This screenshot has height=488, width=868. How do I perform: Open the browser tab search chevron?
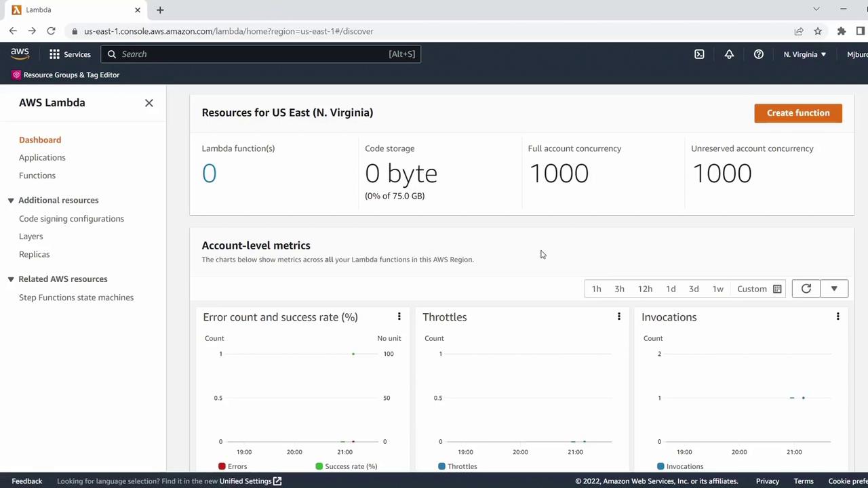coord(816,9)
